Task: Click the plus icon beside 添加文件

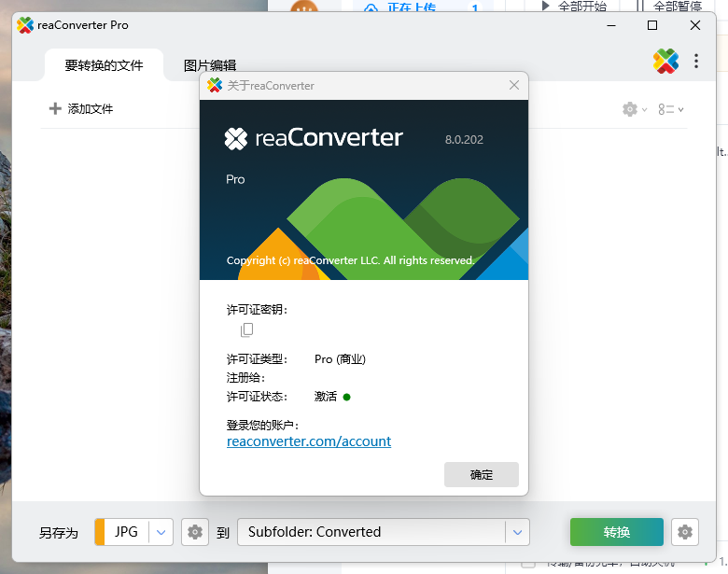Action: pos(55,109)
